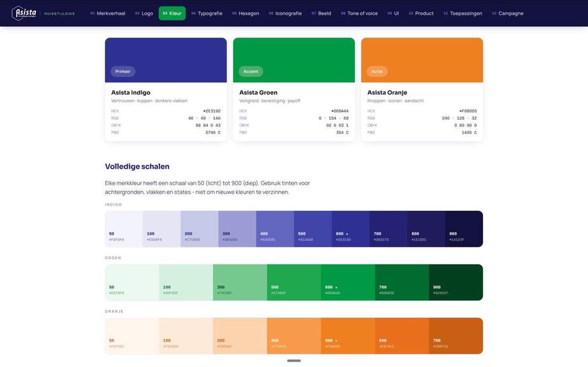Choose the Groen 900 swatch

[456, 282]
